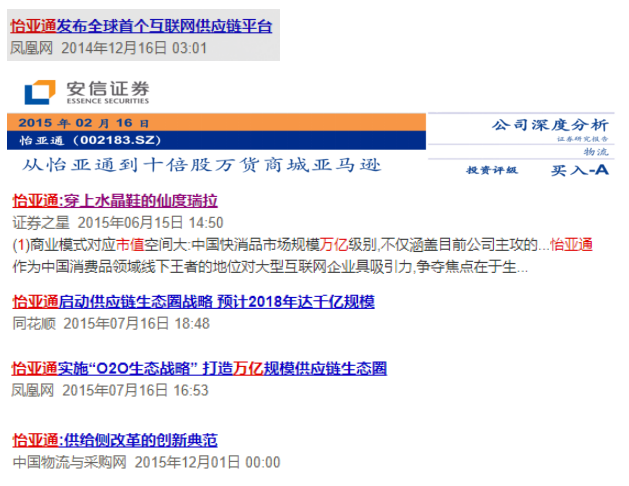
Task: Click the 安信证券 square logo icon
Action: pos(40,92)
